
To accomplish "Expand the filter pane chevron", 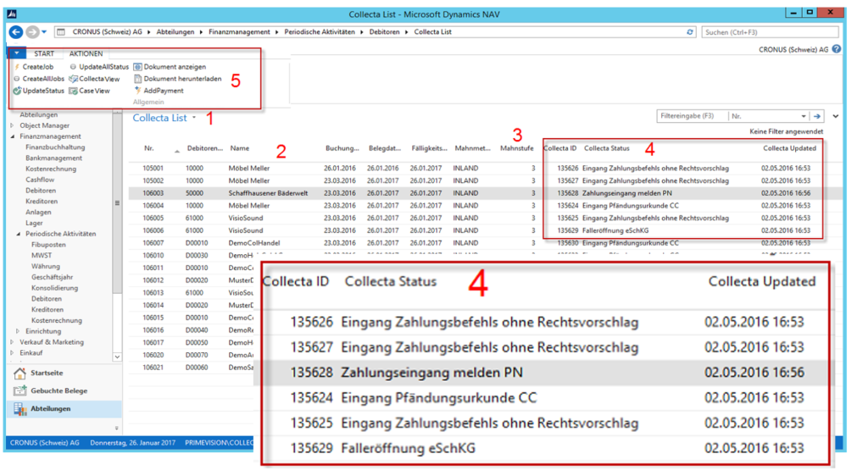I will click(x=835, y=116).
